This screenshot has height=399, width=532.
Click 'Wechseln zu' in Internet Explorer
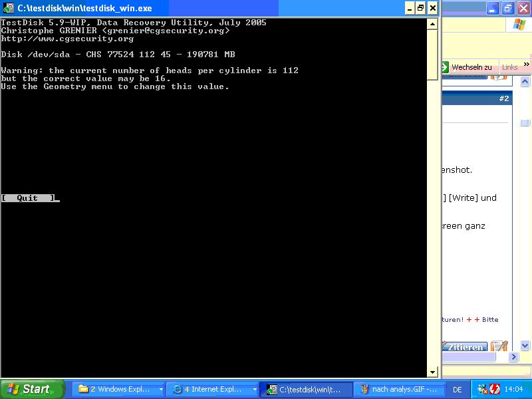click(x=471, y=67)
